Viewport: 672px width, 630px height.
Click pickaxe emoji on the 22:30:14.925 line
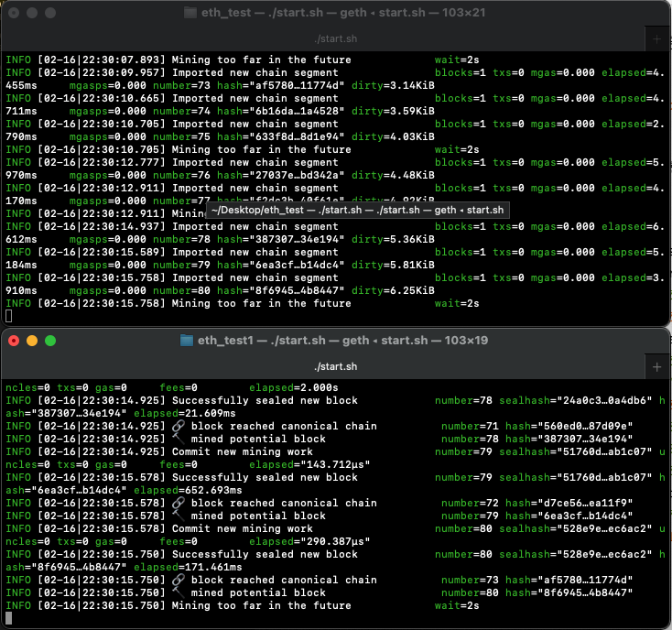tap(179, 439)
